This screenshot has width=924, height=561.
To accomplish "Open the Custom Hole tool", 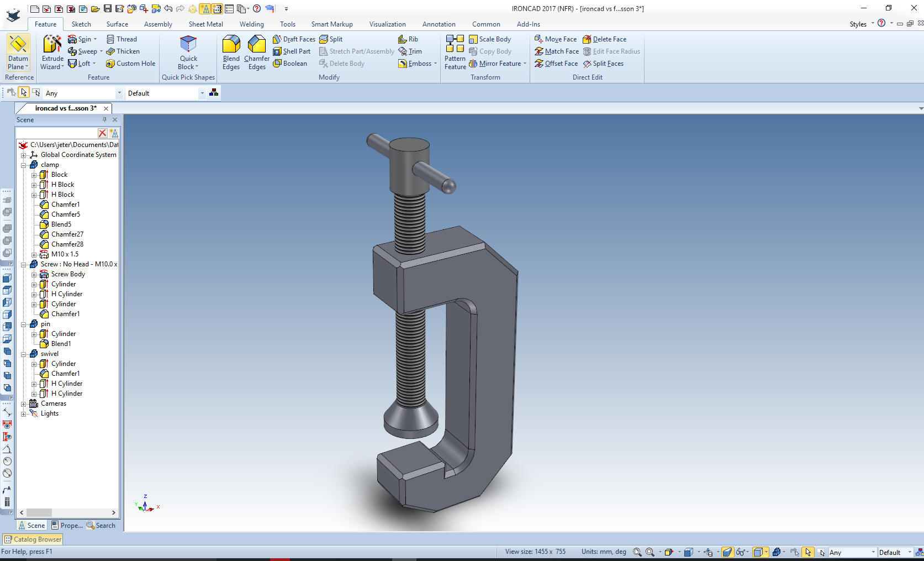I will pos(130,64).
